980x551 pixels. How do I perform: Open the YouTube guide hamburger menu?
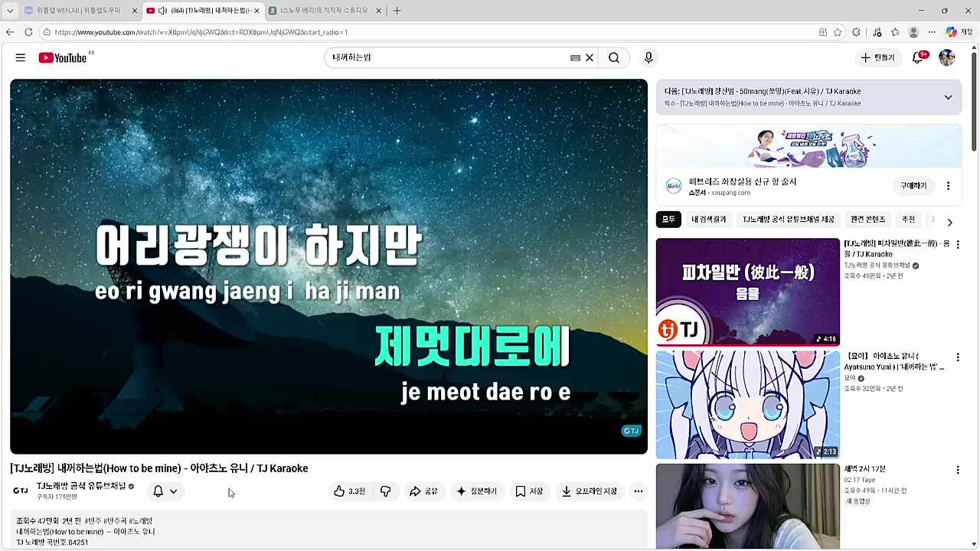21,57
